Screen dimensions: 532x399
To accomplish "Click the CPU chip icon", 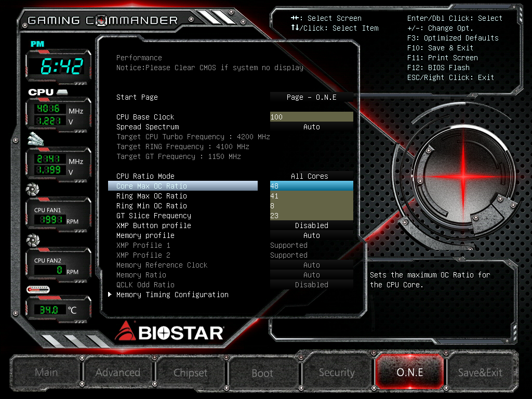I will (62, 92).
